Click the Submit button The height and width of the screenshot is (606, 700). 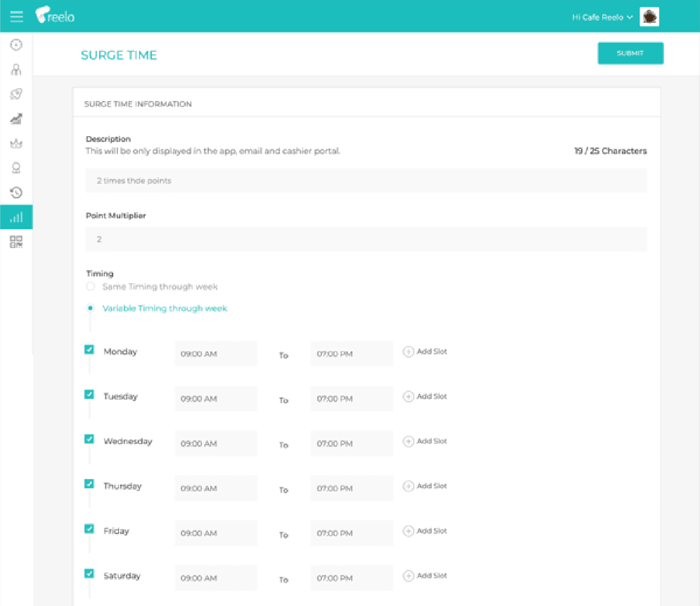pos(630,53)
